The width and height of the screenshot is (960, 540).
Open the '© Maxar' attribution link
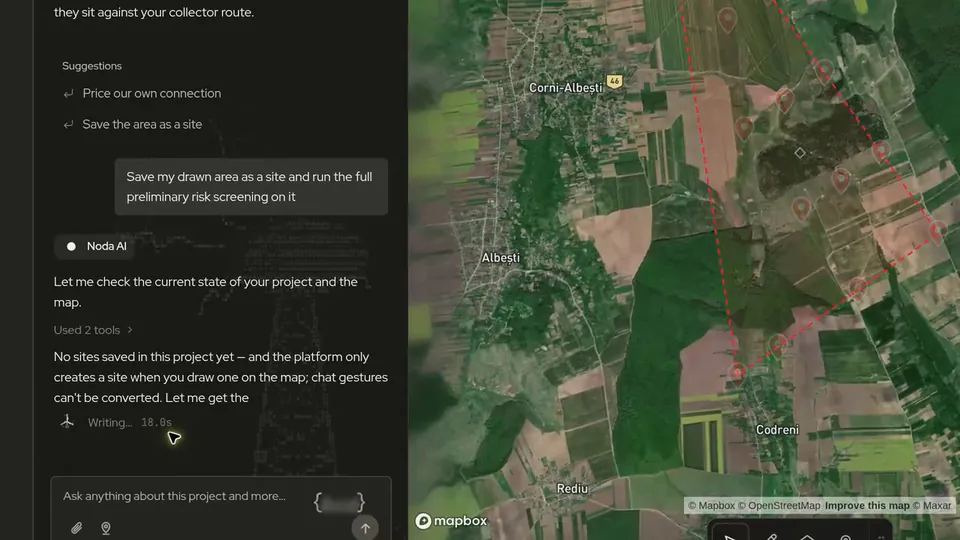click(932, 505)
